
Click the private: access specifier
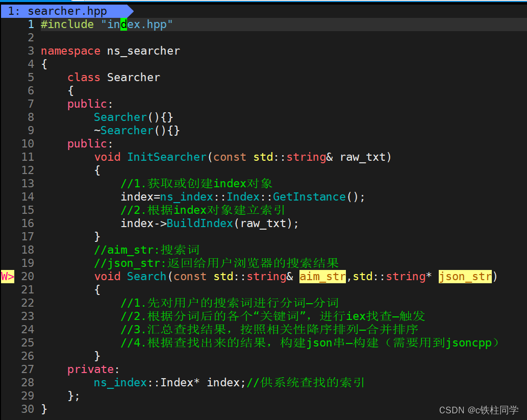[93, 369]
